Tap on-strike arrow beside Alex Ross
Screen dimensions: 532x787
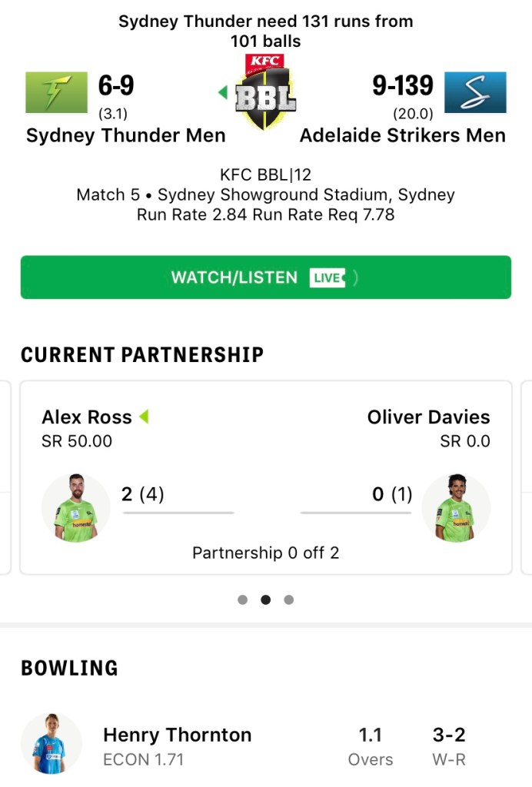pos(144,417)
